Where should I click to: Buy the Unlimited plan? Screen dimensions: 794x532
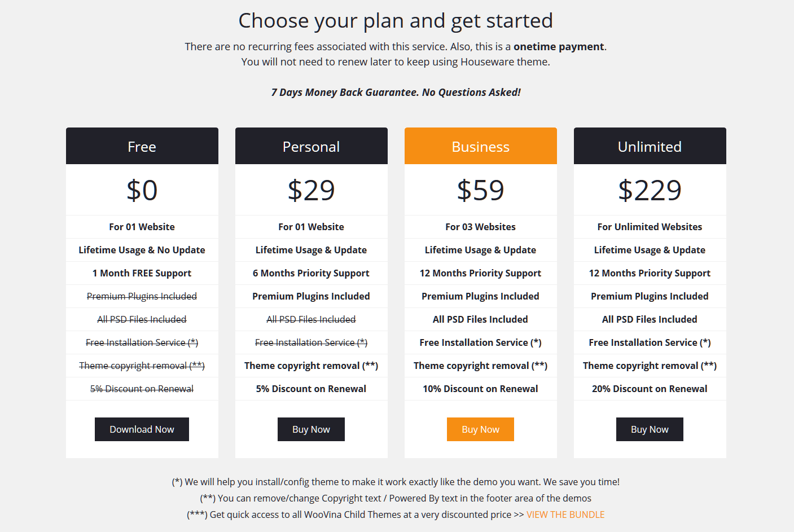pos(650,429)
